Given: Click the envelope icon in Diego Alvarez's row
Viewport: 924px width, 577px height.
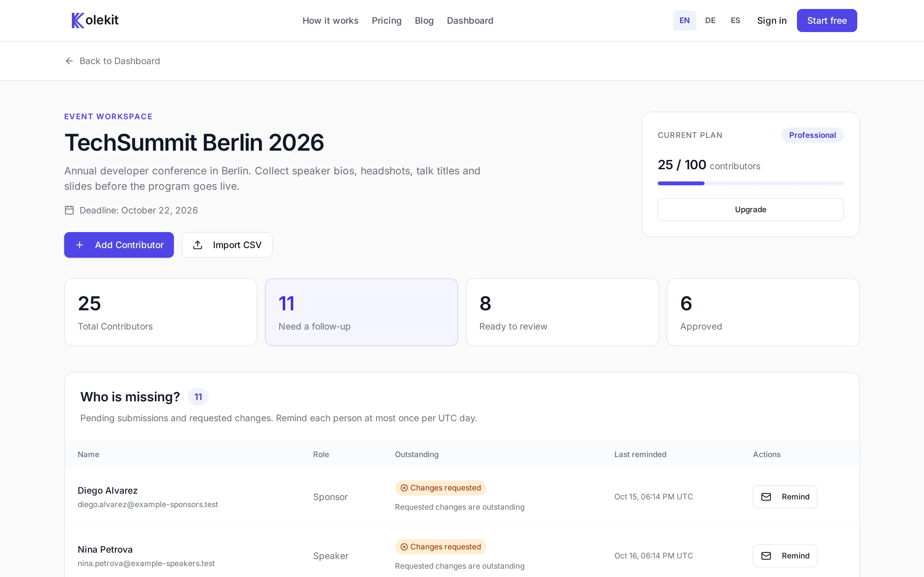Looking at the screenshot, I should point(766,497).
